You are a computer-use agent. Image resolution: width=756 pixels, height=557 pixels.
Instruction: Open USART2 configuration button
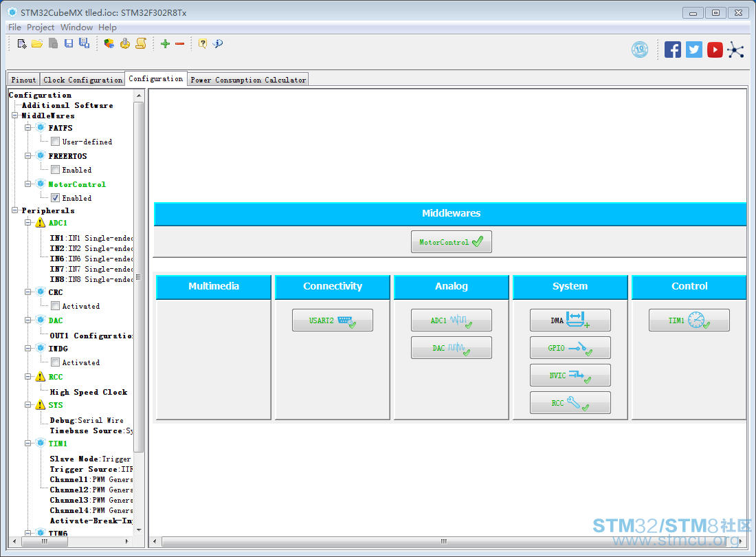click(x=332, y=320)
